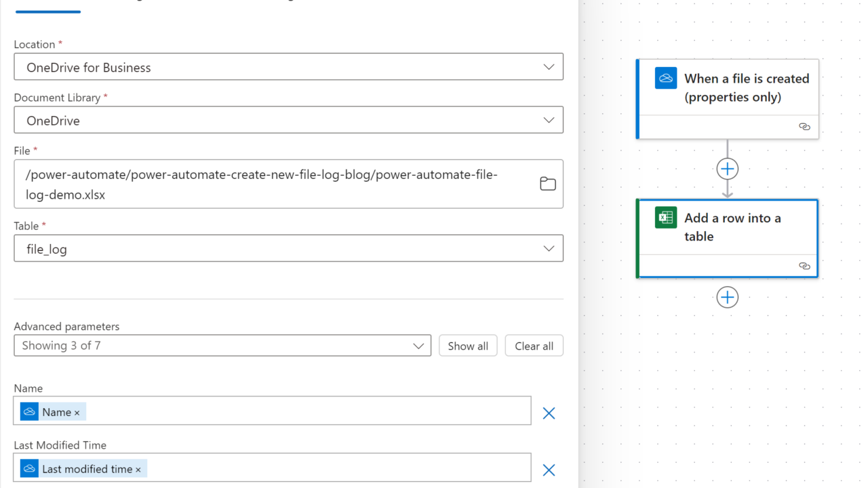Click the Excel icon on Add a row card
The height and width of the screenshot is (488, 868).
pos(666,218)
